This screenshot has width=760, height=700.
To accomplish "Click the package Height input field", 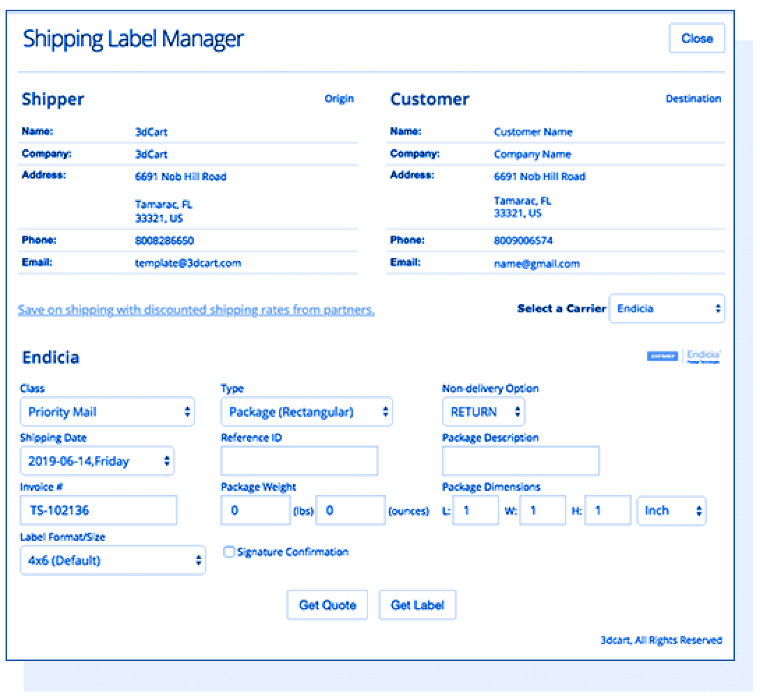I will coord(607,510).
